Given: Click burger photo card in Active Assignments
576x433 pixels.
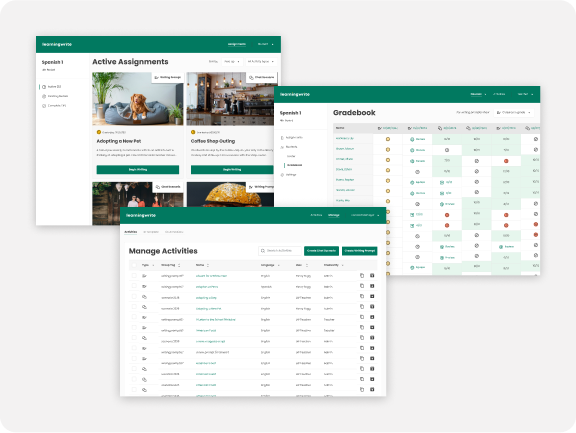Looking at the screenshot, I should tap(230, 194).
